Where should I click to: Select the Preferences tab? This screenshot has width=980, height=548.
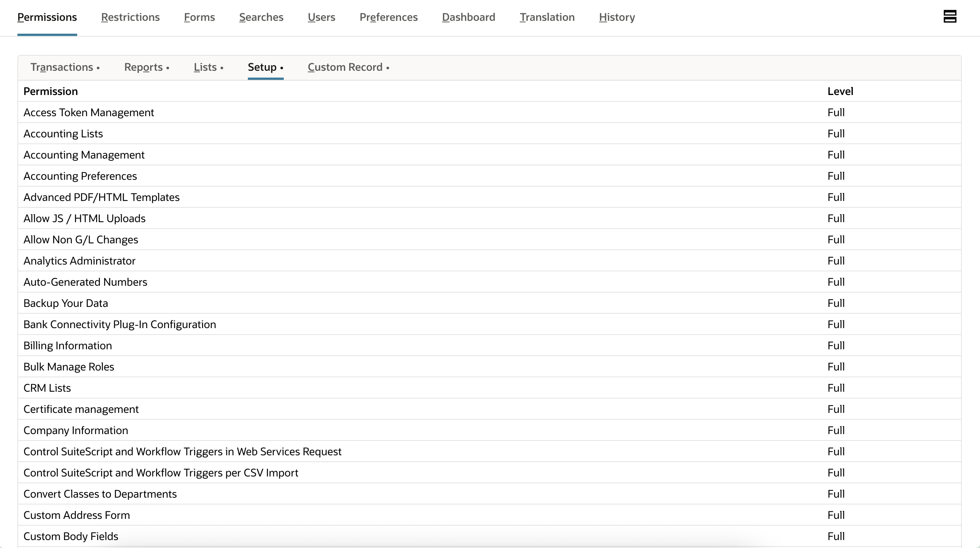tap(389, 17)
